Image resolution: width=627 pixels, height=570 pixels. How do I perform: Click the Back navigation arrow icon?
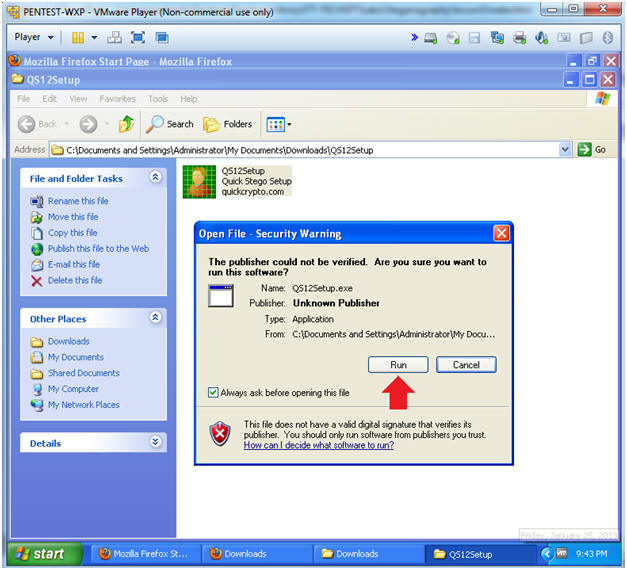point(26,124)
